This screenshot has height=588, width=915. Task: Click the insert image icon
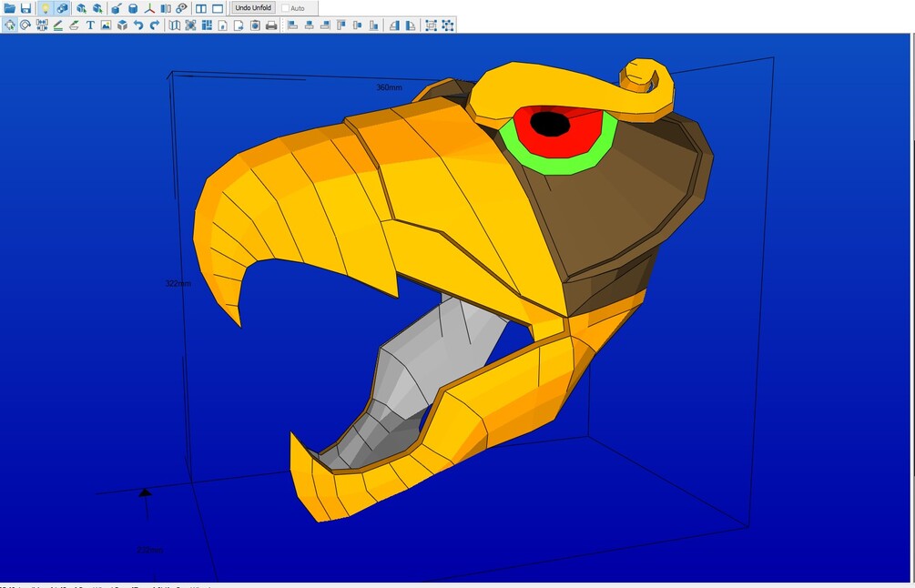coord(107,25)
